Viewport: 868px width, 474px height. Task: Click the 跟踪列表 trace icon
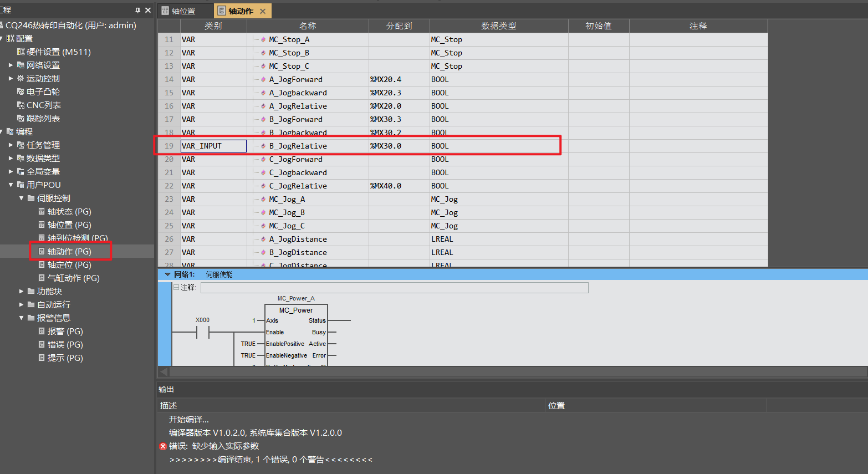pyautogui.click(x=21, y=119)
